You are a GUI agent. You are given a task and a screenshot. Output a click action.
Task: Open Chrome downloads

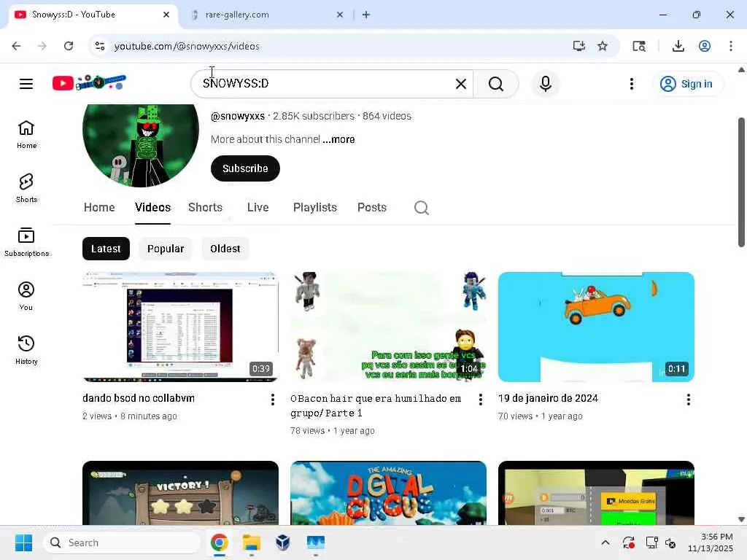678,46
